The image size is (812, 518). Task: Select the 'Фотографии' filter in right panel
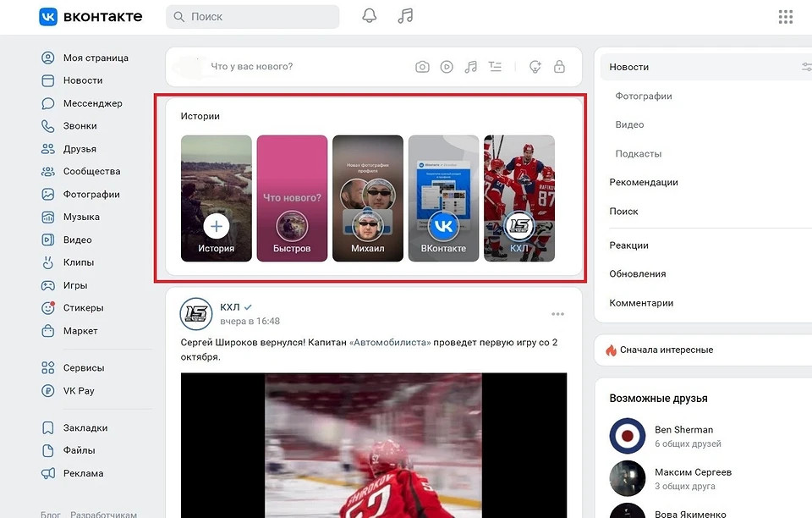[644, 96]
